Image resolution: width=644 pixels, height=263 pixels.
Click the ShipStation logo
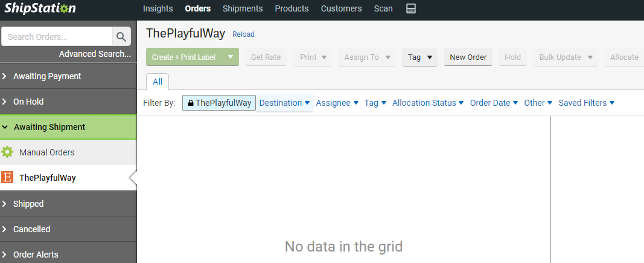(40, 8)
